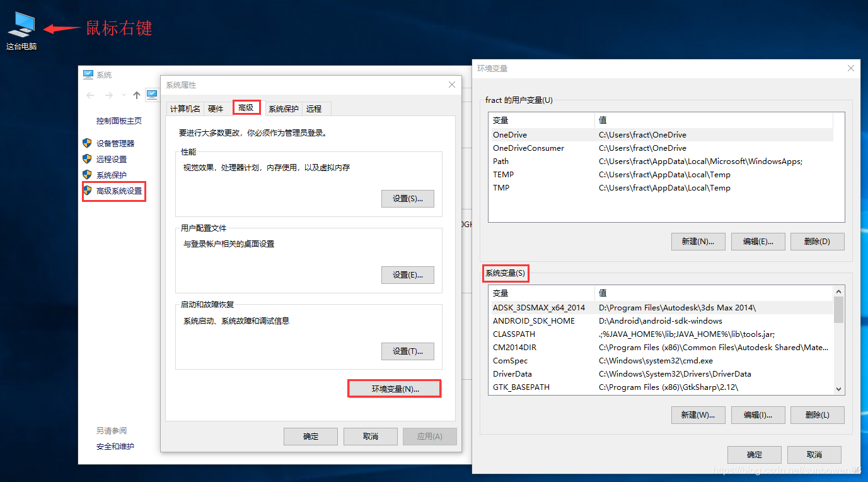Open 设备管理器 link
The width and height of the screenshot is (868, 482).
coord(115,143)
